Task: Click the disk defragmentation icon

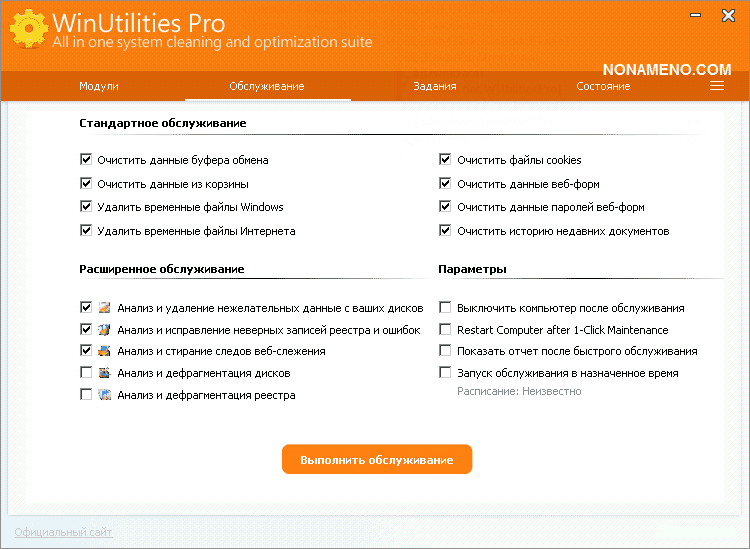Action: (105, 373)
